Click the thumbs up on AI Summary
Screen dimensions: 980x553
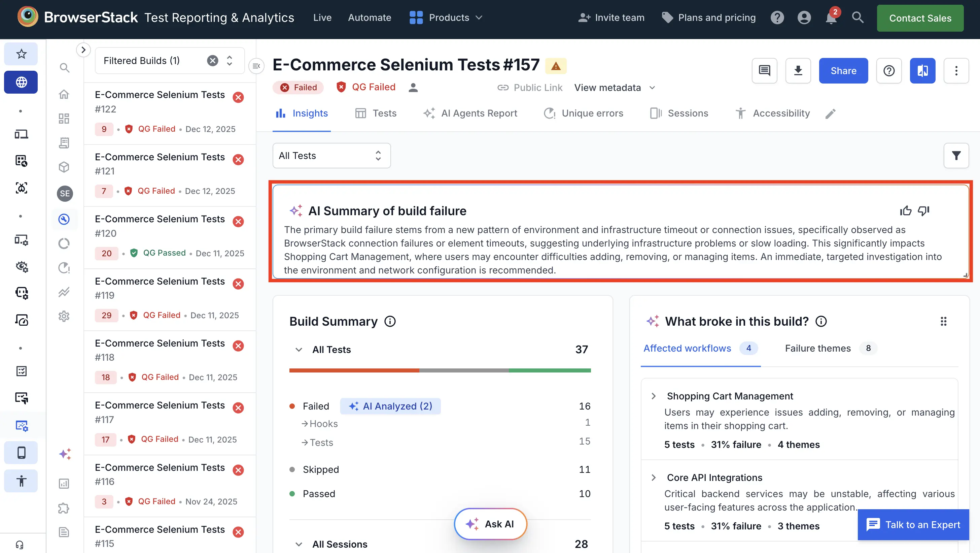click(905, 211)
